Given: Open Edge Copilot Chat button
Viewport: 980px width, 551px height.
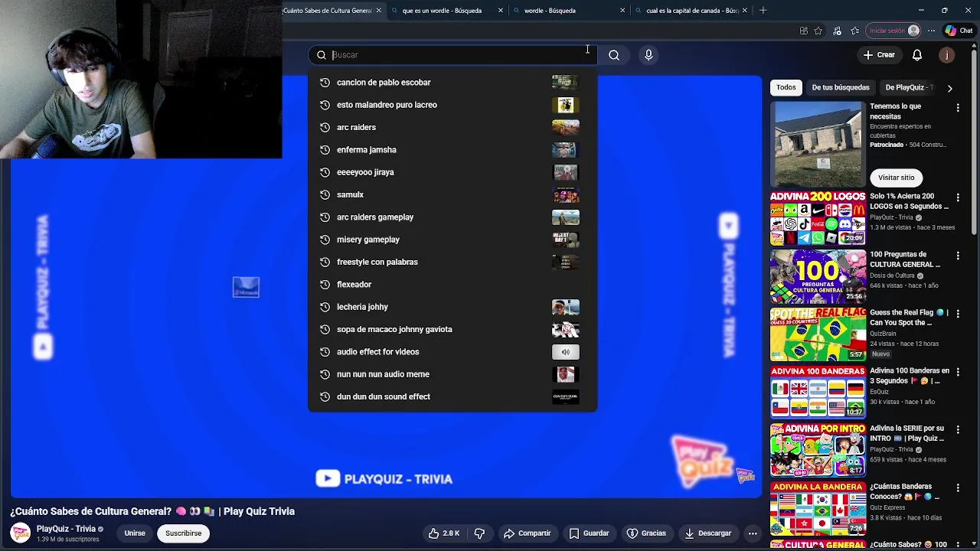Looking at the screenshot, I should point(959,31).
